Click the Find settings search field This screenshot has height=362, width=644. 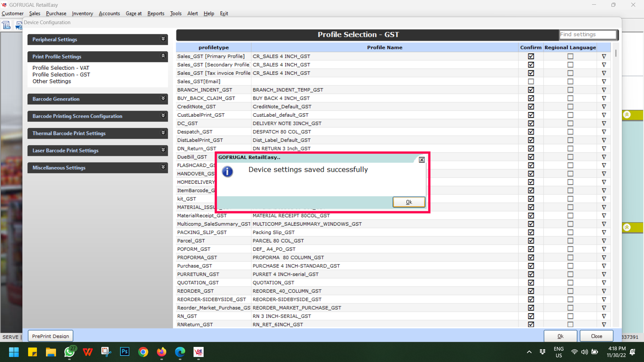click(588, 35)
